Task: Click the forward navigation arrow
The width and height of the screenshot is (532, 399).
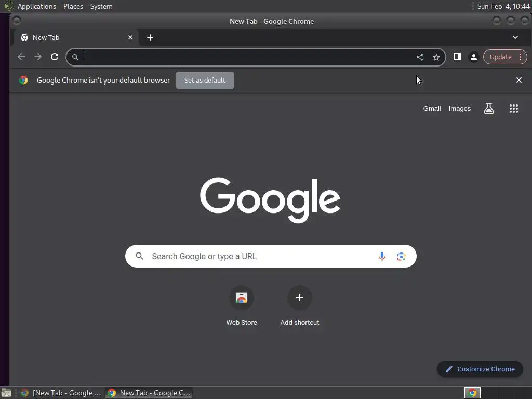Action: coord(37,57)
